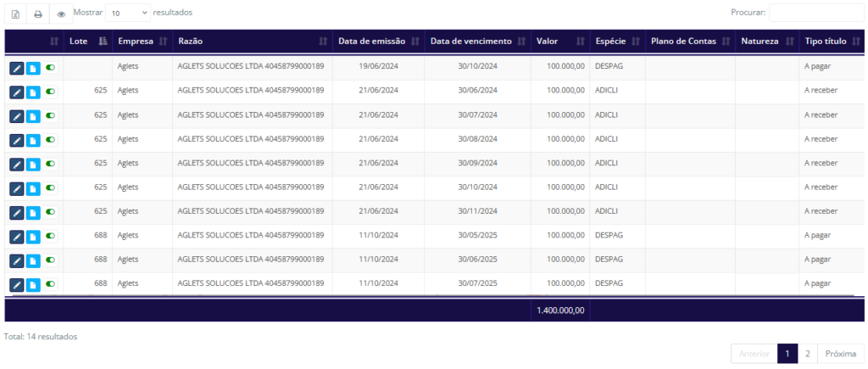Click the 'Total: 14 resultados' text

coord(41,336)
